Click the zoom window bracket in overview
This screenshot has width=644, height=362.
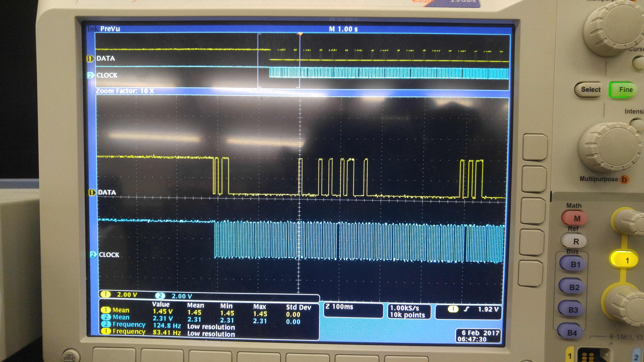279,60
